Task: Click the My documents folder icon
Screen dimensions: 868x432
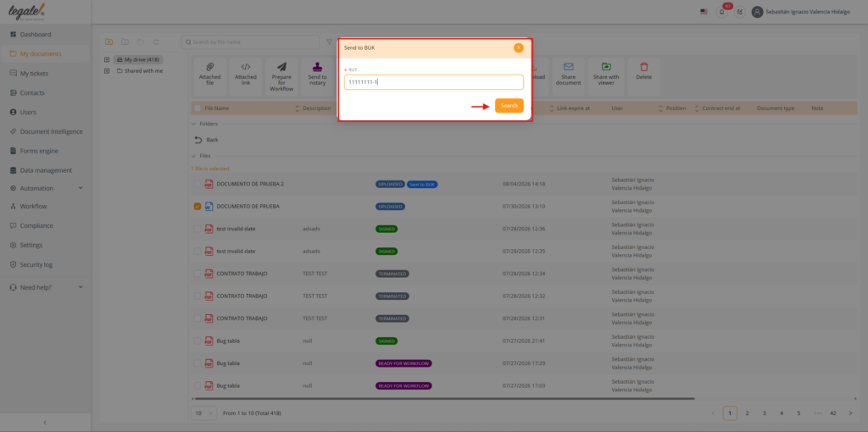Action: (14, 53)
